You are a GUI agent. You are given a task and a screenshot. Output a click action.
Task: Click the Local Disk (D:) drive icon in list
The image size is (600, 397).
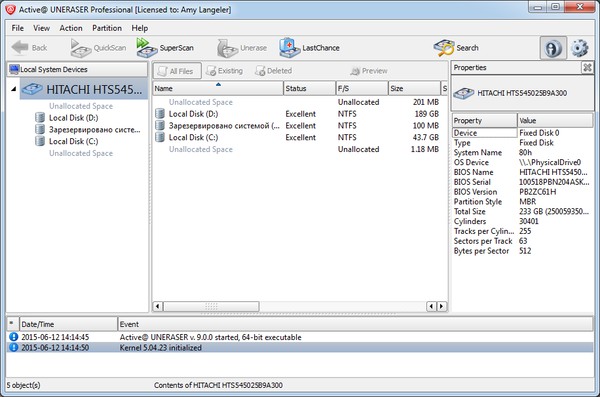(160, 114)
